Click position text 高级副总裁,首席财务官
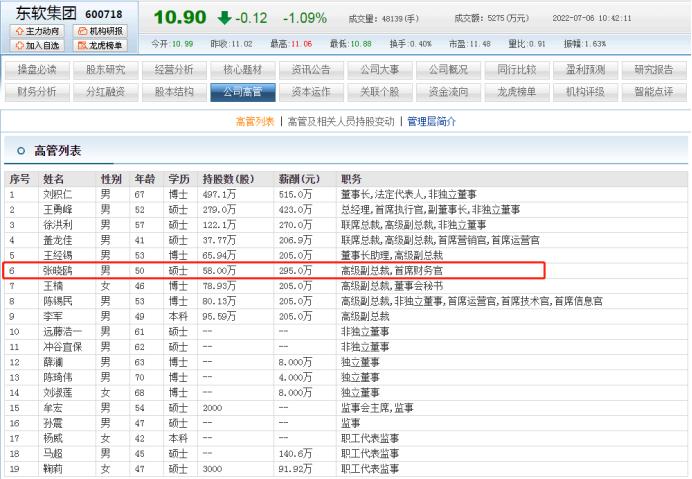Image resolution: width=692 pixels, height=479 pixels. (x=392, y=271)
